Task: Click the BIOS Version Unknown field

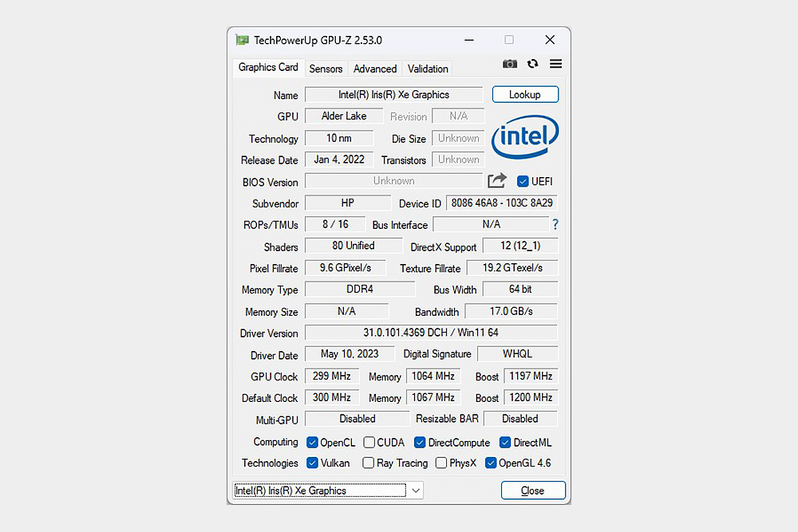Action: click(394, 181)
